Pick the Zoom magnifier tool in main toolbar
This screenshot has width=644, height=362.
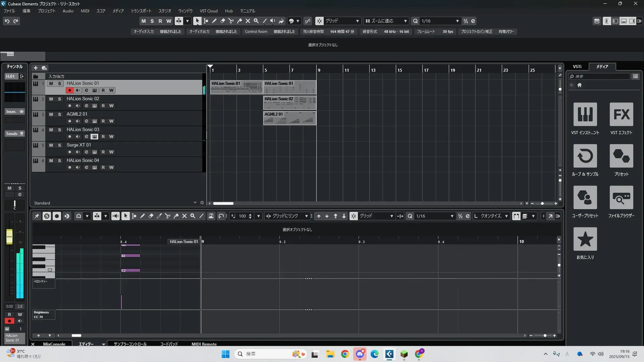pos(256,21)
